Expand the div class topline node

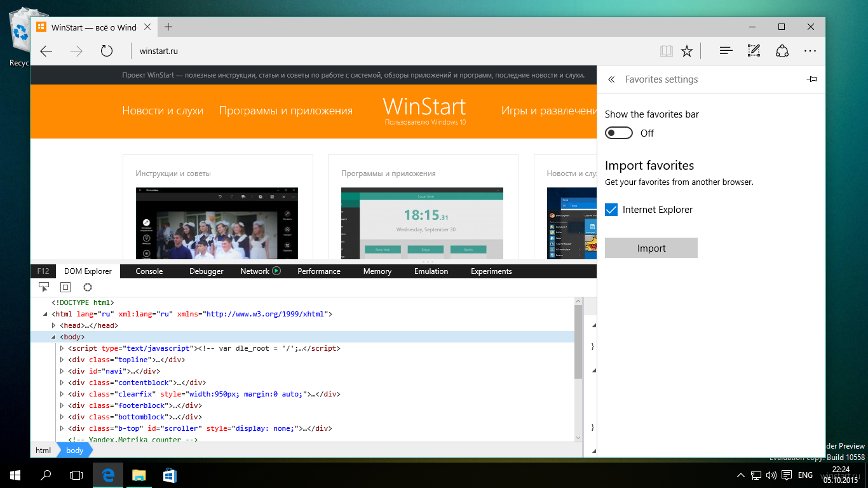[62, 360]
